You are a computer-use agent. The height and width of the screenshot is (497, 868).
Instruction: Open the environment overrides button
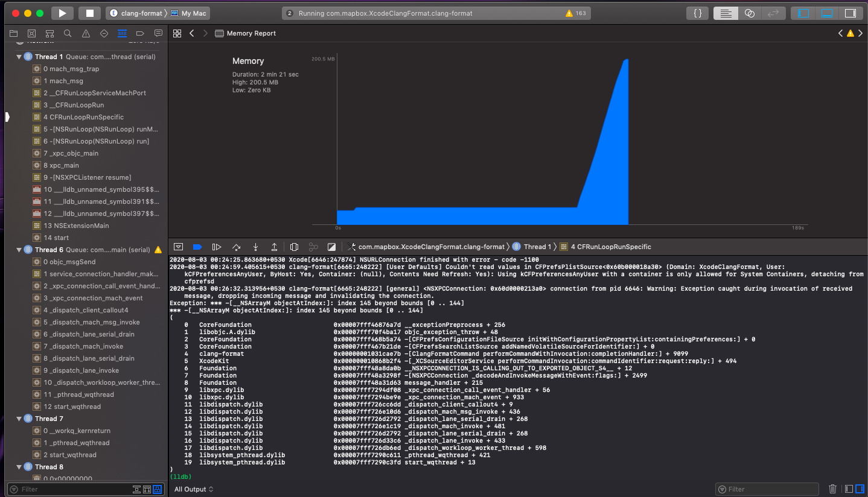click(331, 247)
